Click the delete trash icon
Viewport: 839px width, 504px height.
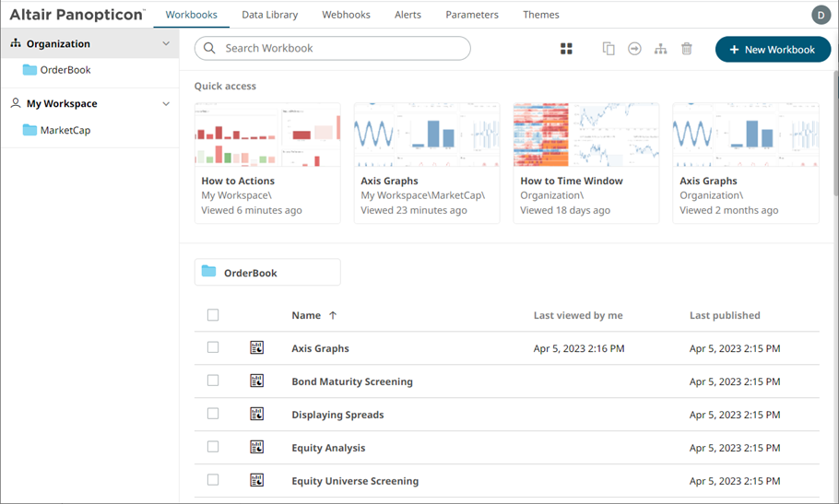pyautogui.click(x=687, y=49)
